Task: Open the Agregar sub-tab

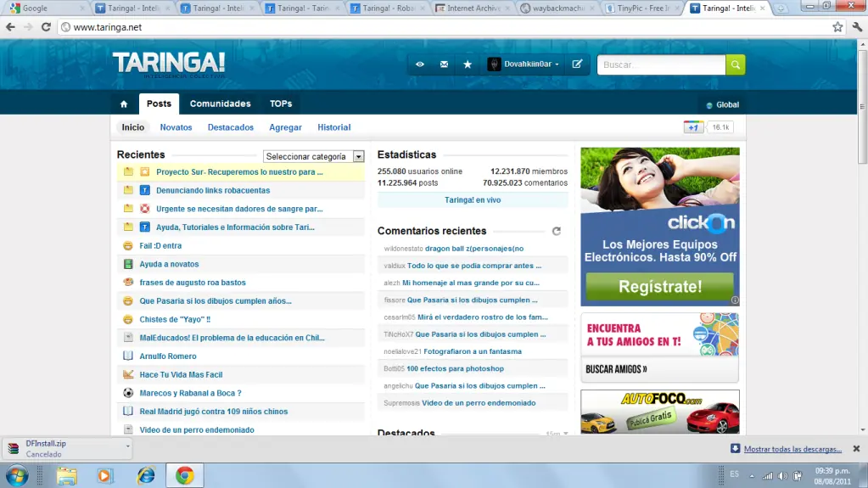Action: (x=286, y=127)
